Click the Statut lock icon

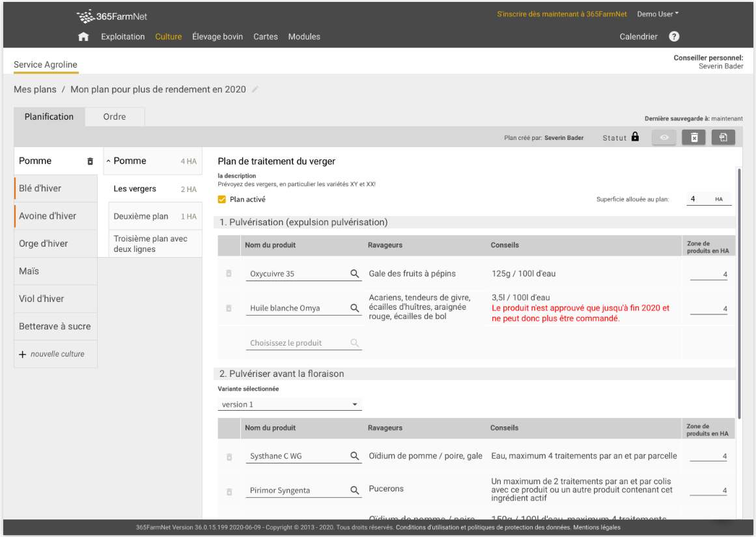coord(635,137)
